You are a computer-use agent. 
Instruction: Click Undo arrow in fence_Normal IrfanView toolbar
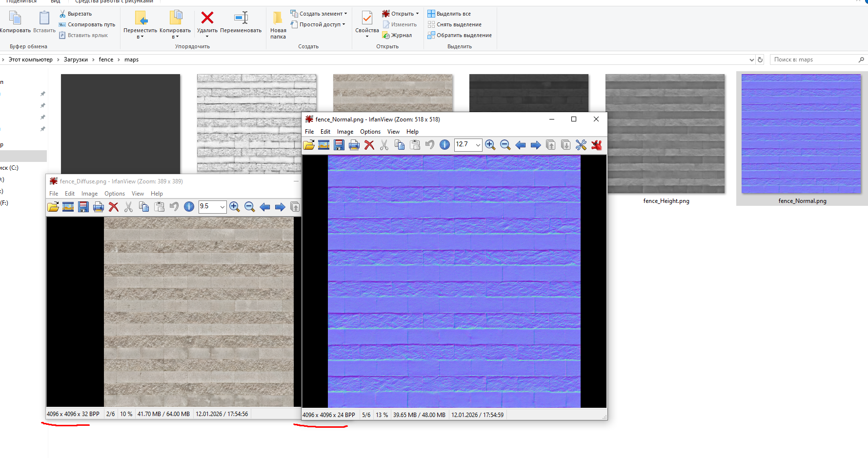coord(430,145)
